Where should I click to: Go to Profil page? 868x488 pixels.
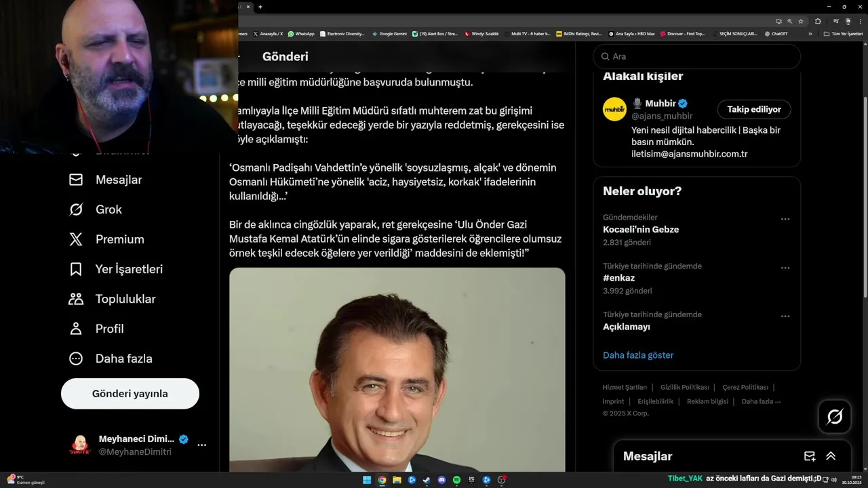(96, 329)
